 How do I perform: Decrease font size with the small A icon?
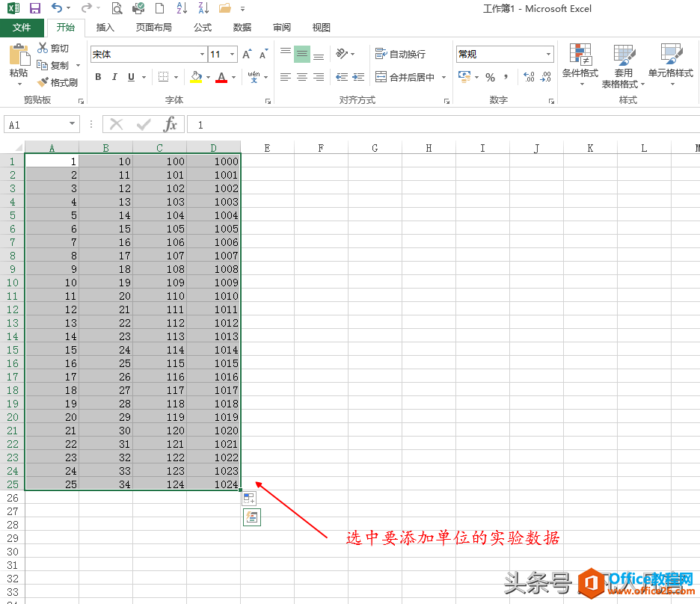pos(263,54)
